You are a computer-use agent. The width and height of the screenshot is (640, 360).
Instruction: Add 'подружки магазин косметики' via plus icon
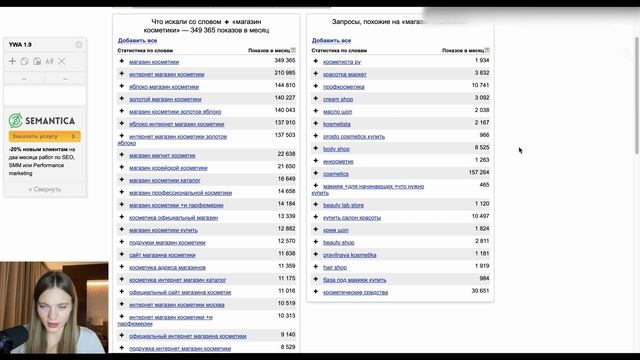122,242
